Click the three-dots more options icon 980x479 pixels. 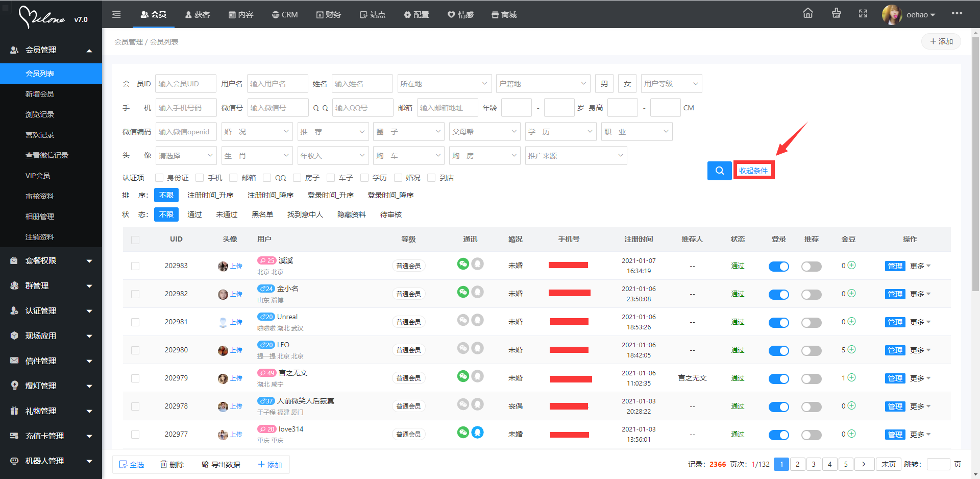tap(957, 13)
